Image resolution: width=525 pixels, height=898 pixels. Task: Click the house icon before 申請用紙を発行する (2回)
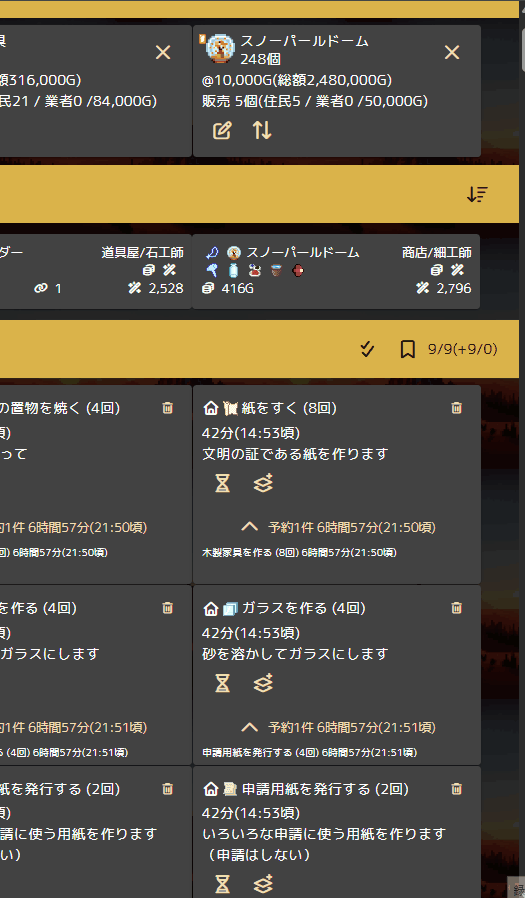tap(210, 789)
